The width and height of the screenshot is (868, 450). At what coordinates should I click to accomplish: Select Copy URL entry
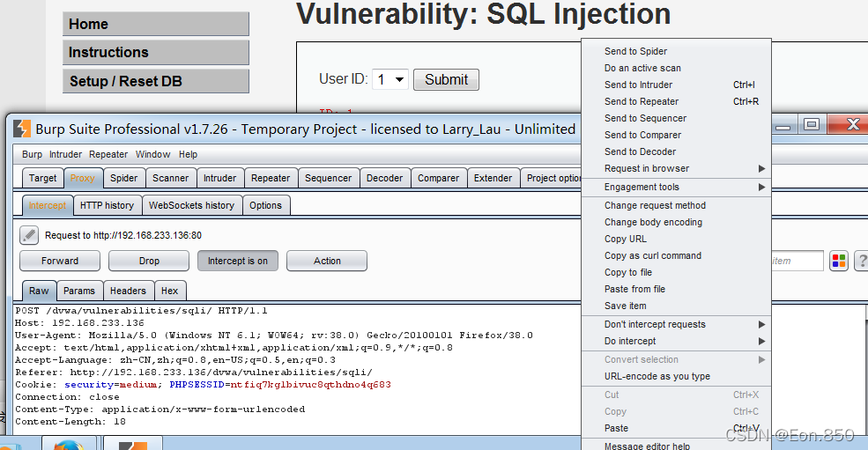point(676,240)
